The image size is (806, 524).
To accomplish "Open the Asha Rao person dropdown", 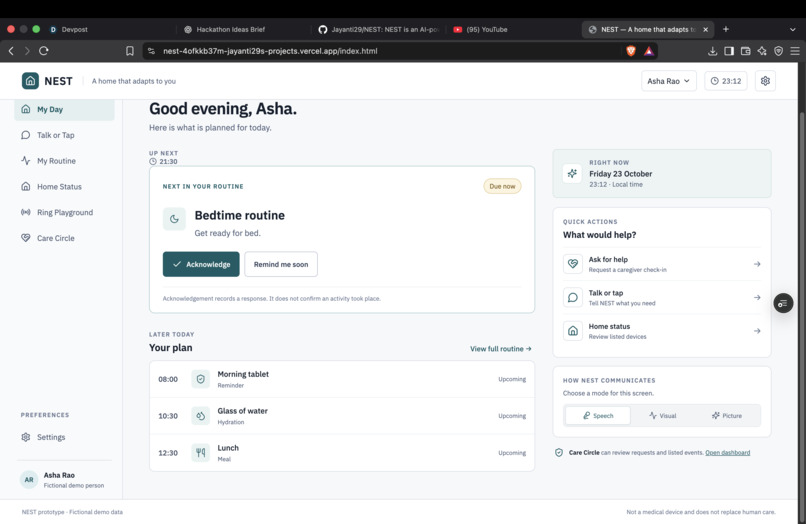I will click(668, 81).
